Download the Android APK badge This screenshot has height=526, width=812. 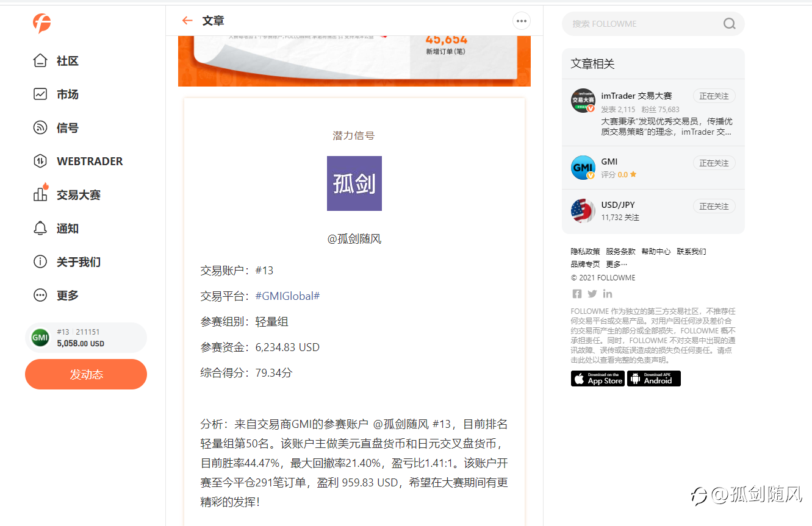click(x=654, y=379)
